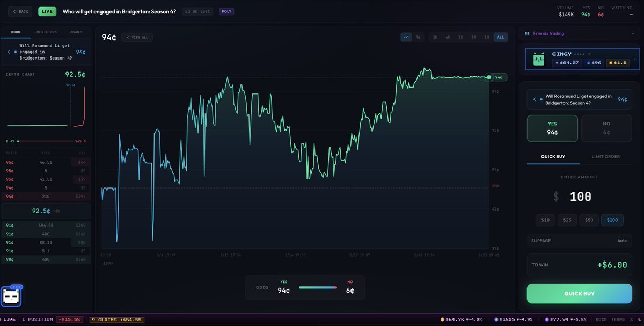Click the 1 Position indicator

(38, 320)
